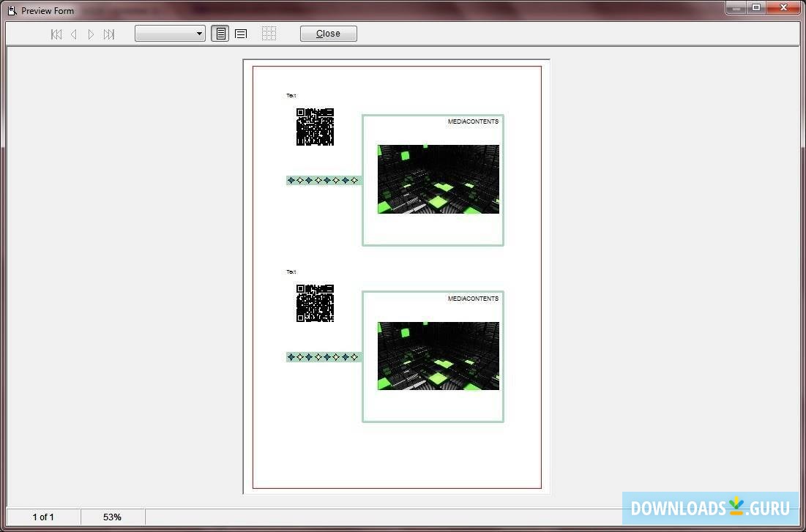Click the Preview Form title bar icon
The height and width of the screenshot is (532, 806).
[12, 10]
